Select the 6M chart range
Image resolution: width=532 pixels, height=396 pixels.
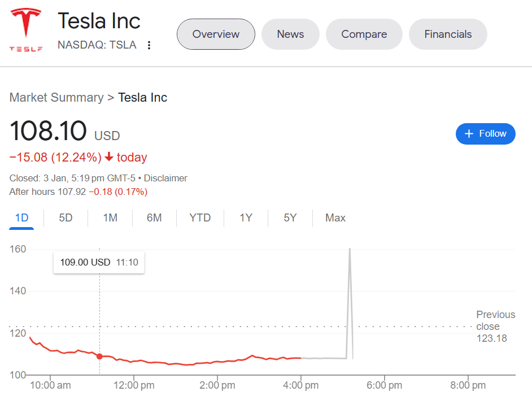154,218
